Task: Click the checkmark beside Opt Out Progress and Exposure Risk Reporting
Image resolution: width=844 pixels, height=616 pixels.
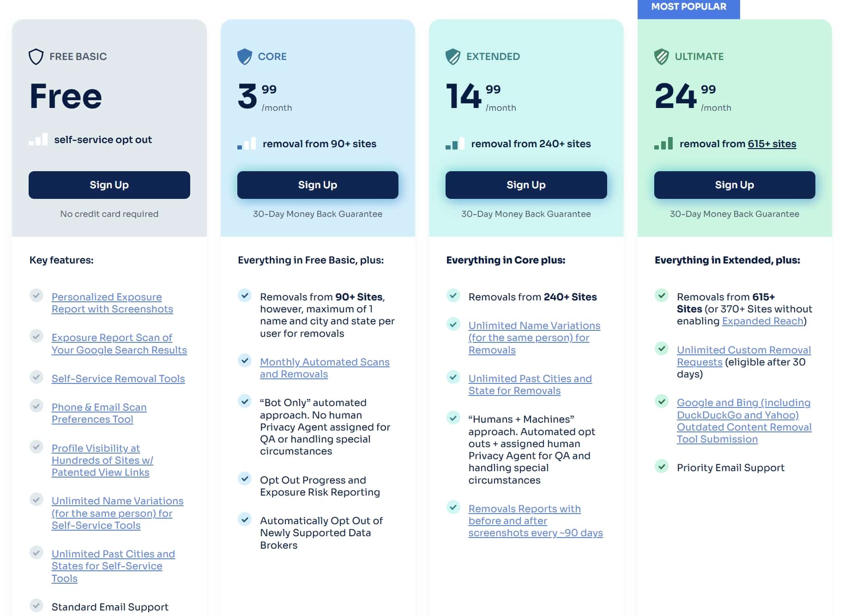Action: click(x=245, y=478)
